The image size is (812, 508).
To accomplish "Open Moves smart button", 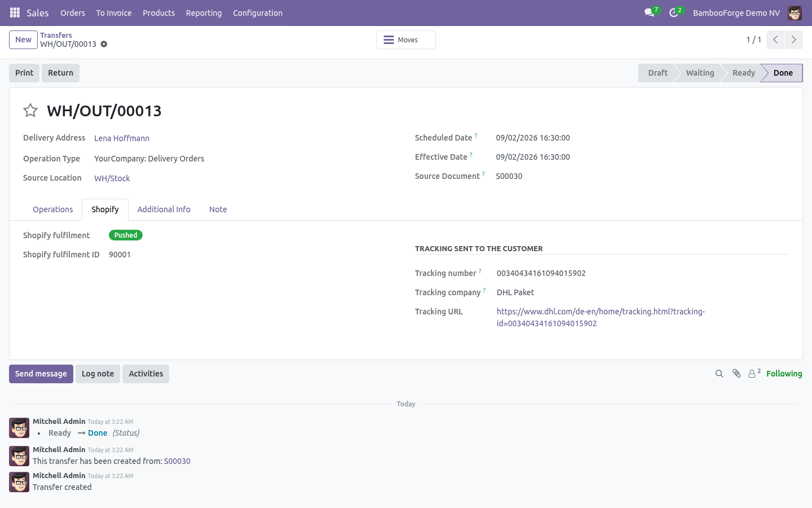I will pyautogui.click(x=406, y=40).
